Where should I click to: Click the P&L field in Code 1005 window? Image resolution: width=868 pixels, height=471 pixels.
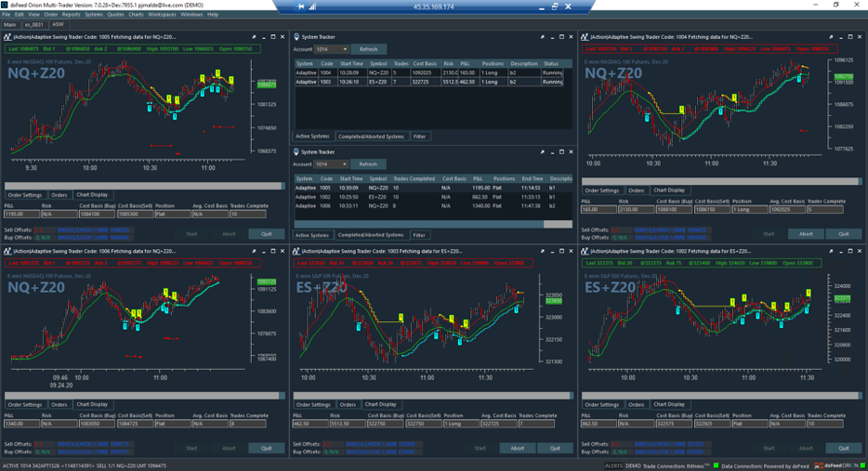[21, 215]
